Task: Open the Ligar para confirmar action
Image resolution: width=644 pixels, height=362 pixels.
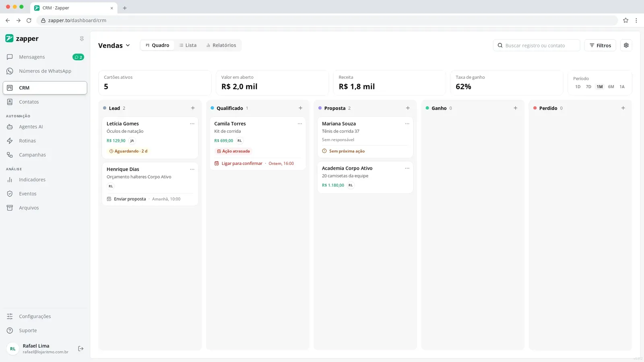Action: click(x=254, y=164)
